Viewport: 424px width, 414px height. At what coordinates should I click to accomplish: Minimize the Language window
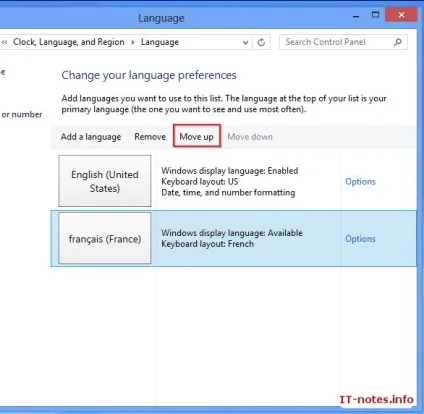(356, 16)
